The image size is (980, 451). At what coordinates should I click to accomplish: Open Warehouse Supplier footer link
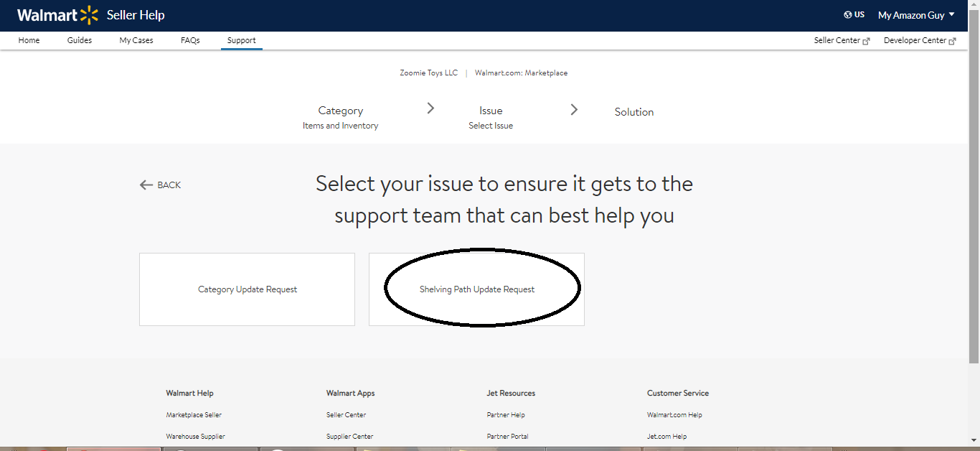coord(195,437)
